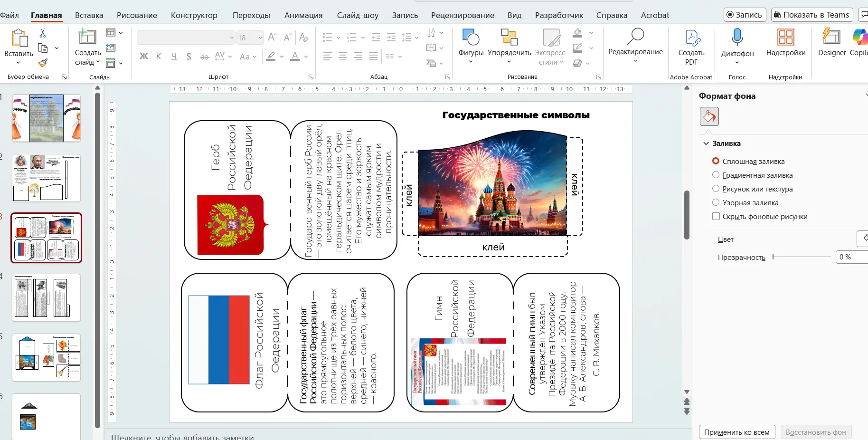Open the Animation ribbon tab
This screenshot has height=440, width=868.
pyautogui.click(x=303, y=15)
